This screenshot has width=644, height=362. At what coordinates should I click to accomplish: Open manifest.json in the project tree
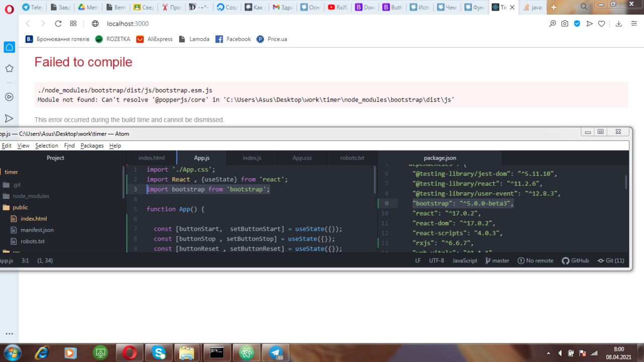[37, 230]
